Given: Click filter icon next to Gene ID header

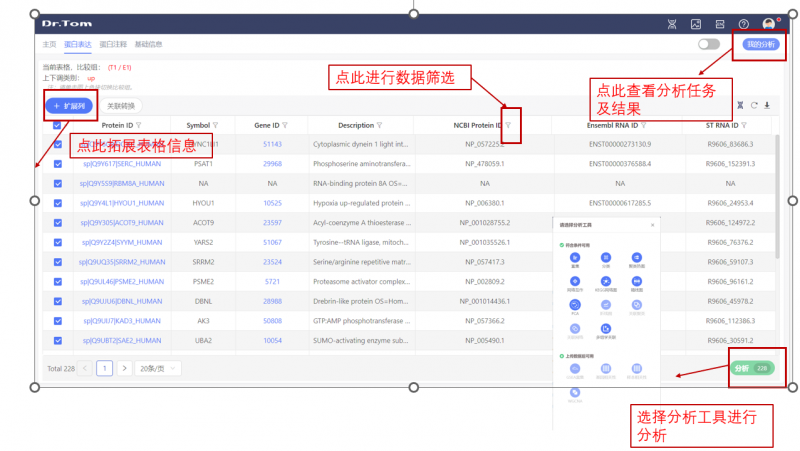Looking at the screenshot, I should pos(285,125).
